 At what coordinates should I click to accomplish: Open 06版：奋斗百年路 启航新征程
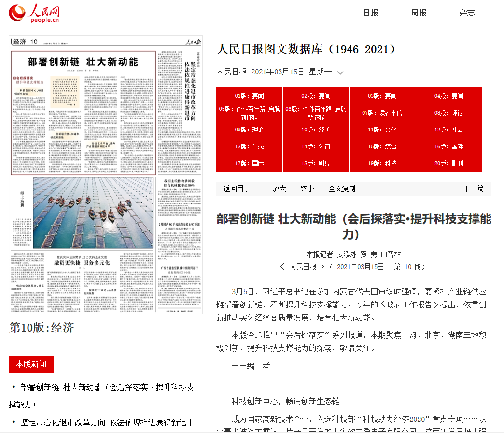[x=316, y=113]
